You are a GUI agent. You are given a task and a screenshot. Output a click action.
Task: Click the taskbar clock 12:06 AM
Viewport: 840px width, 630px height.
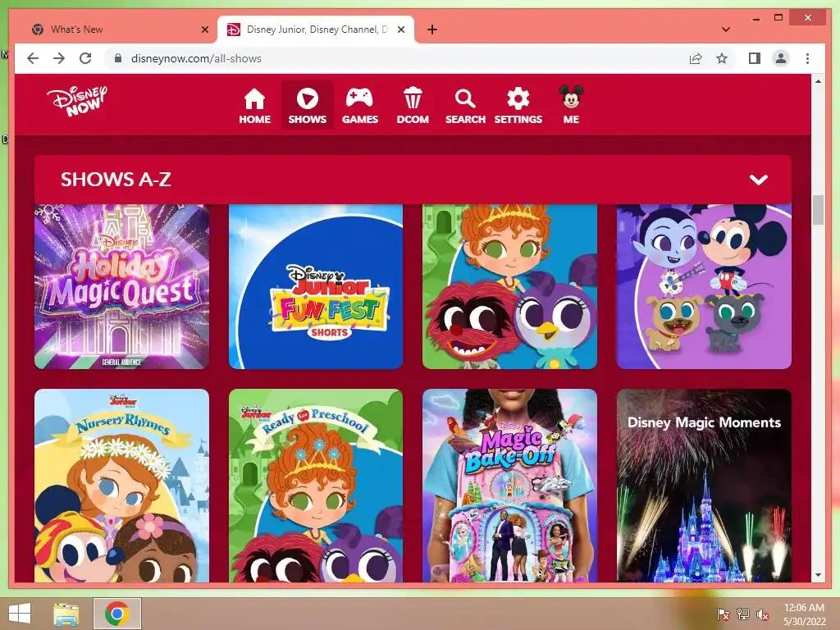[804, 608]
